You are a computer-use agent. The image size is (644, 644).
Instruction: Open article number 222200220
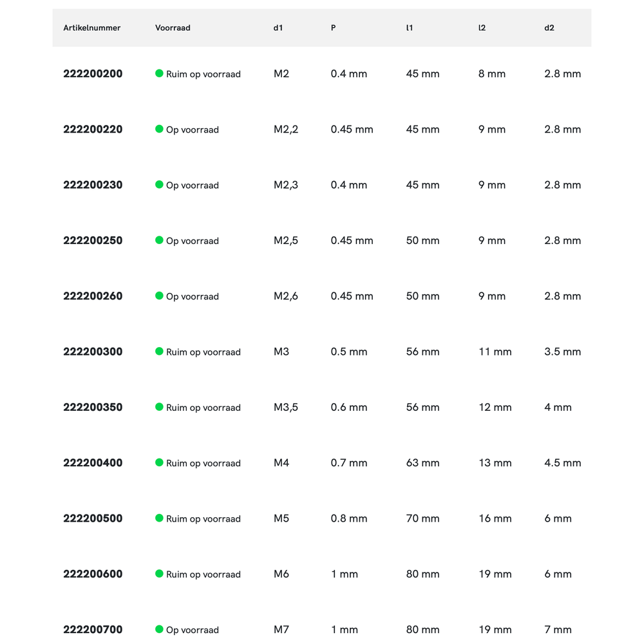pyautogui.click(x=93, y=129)
